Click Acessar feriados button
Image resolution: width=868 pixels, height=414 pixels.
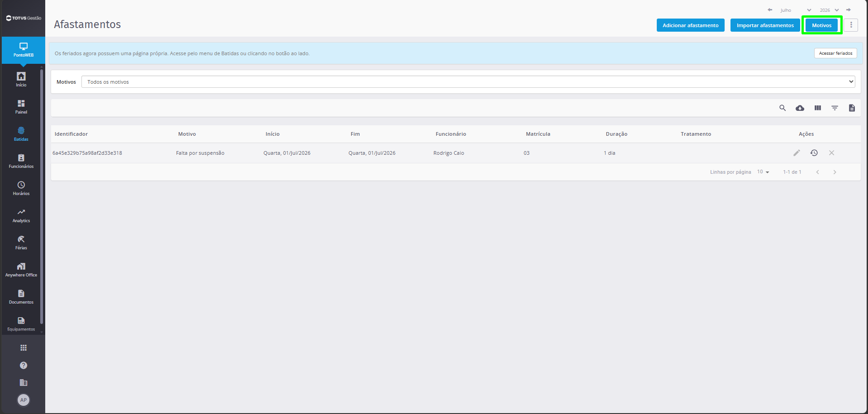tap(835, 53)
